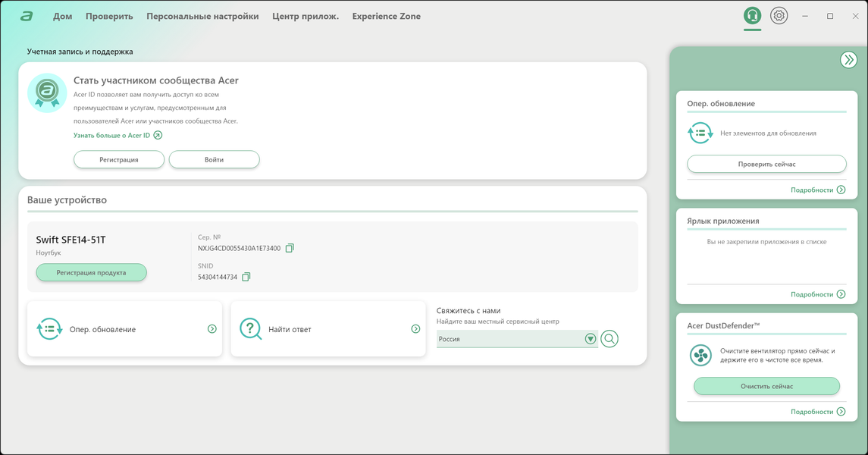
Task: Open Проверить tab
Action: click(109, 17)
